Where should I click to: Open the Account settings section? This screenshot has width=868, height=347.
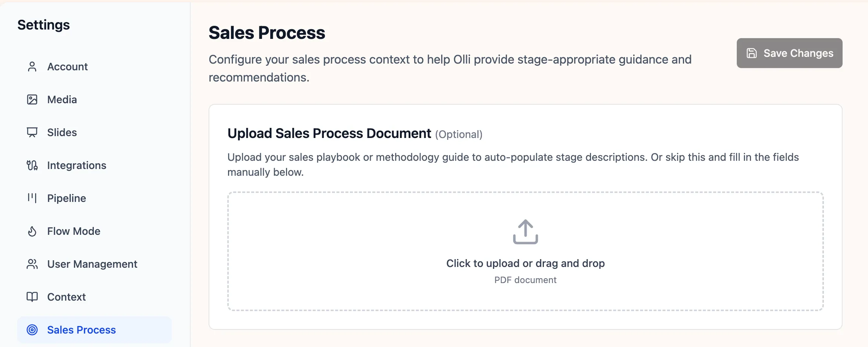point(67,67)
